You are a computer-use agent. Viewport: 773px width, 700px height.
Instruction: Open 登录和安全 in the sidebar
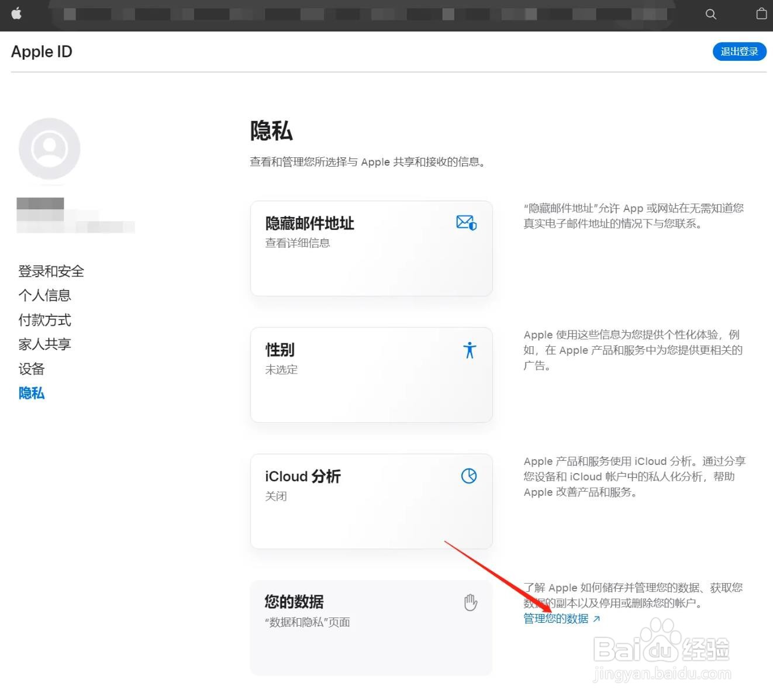click(x=51, y=271)
